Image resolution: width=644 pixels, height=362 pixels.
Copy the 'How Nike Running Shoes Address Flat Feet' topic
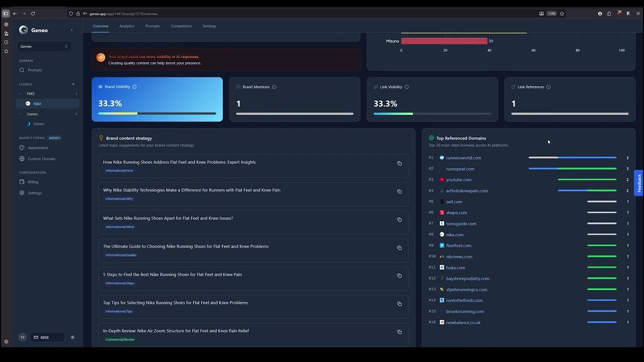coord(399,163)
